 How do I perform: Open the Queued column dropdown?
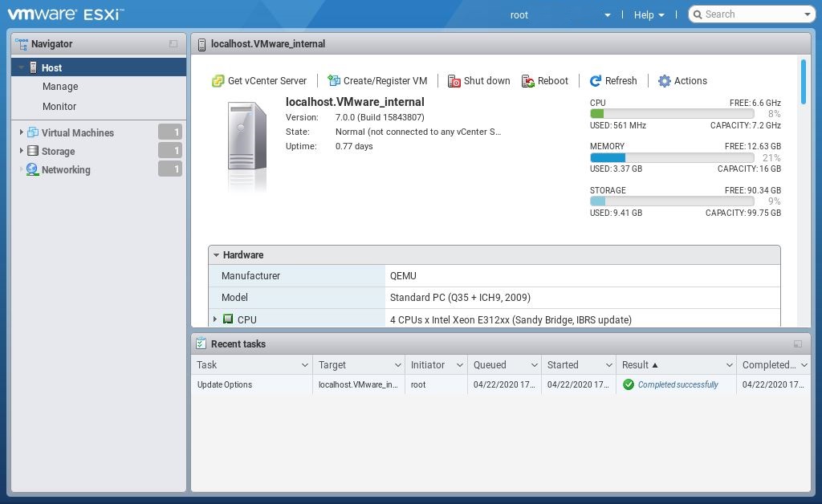point(534,365)
